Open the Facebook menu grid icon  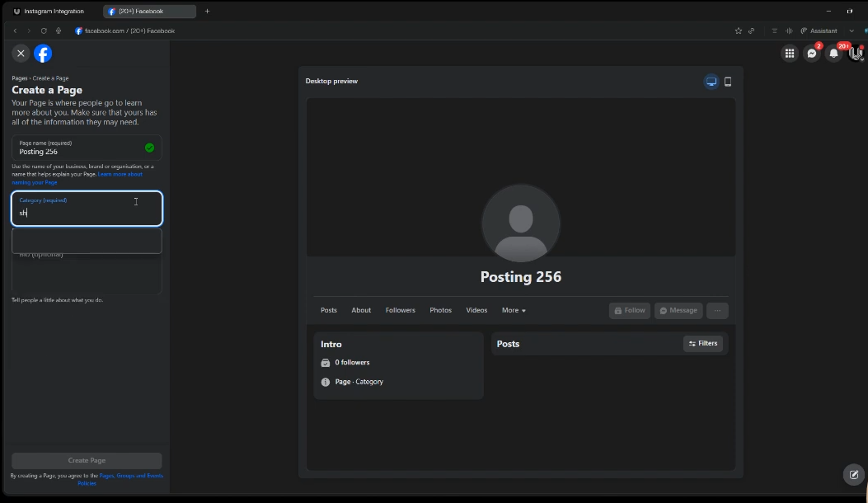tap(790, 53)
